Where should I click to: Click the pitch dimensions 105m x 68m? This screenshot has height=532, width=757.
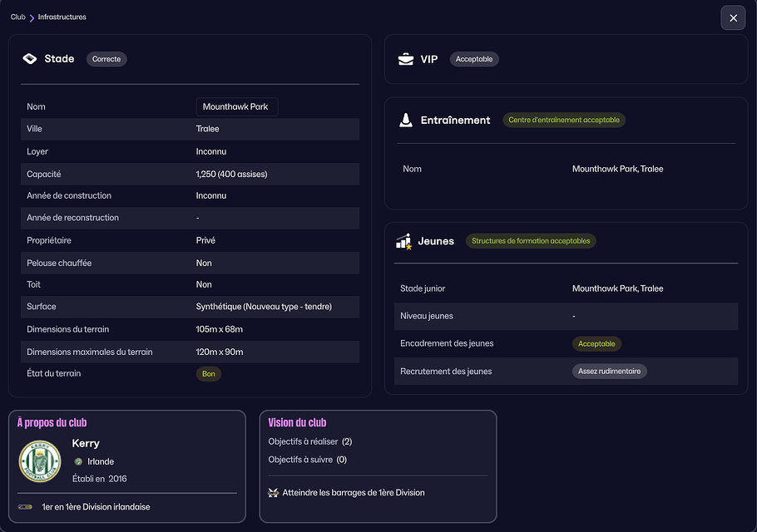tap(219, 329)
